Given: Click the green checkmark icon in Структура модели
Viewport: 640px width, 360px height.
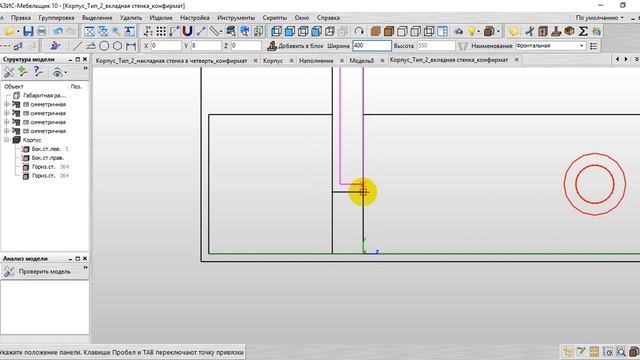Looking at the screenshot, I should tap(22, 72).
